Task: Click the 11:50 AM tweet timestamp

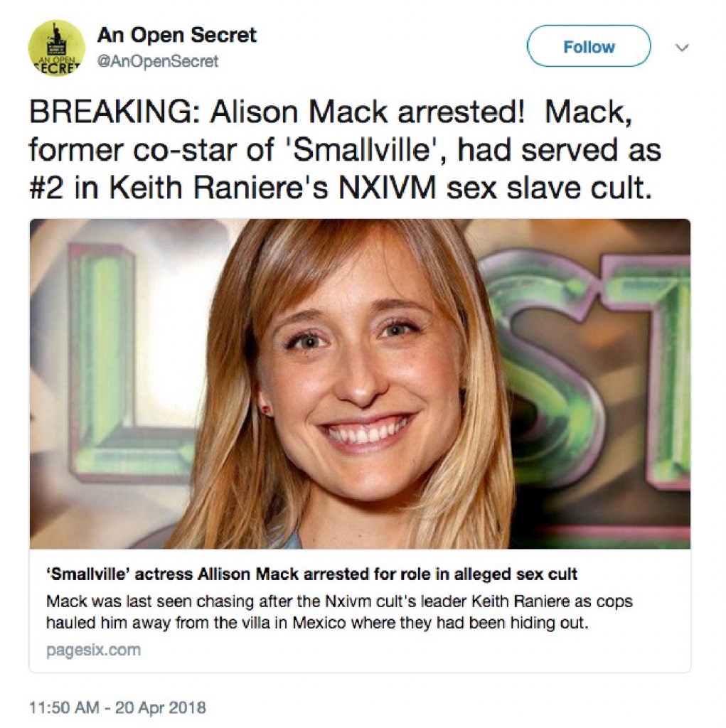Action: [x=117, y=707]
